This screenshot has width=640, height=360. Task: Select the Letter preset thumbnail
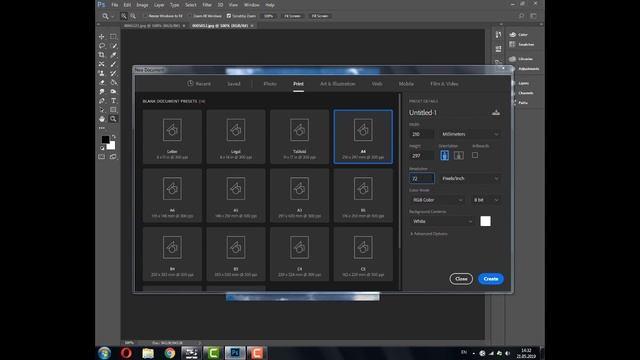point(172,137)
